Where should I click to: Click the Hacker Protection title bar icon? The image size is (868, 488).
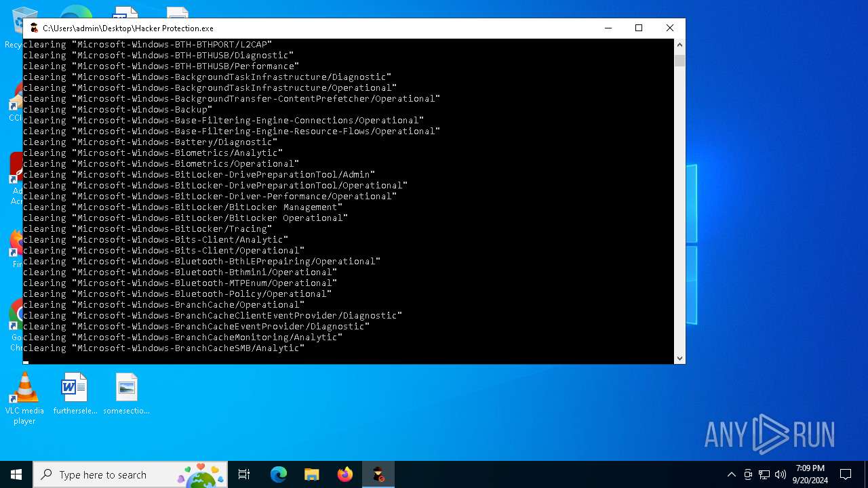pos(34,28)
